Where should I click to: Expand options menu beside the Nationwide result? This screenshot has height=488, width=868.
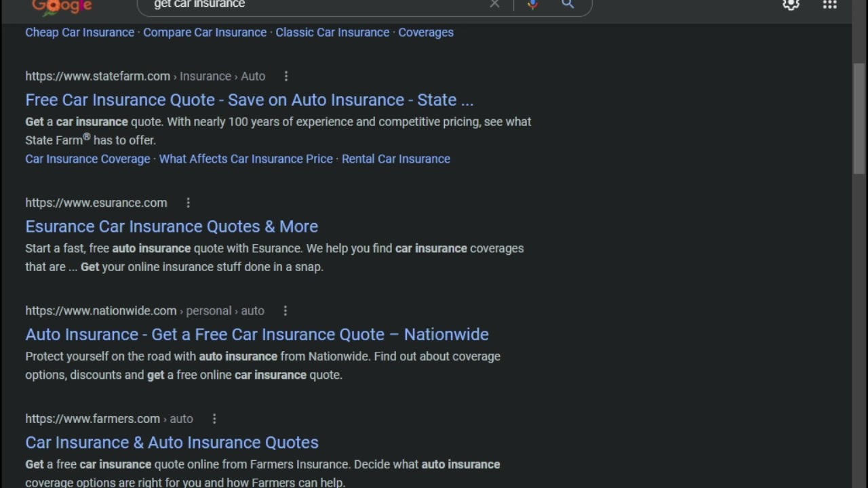285,310
